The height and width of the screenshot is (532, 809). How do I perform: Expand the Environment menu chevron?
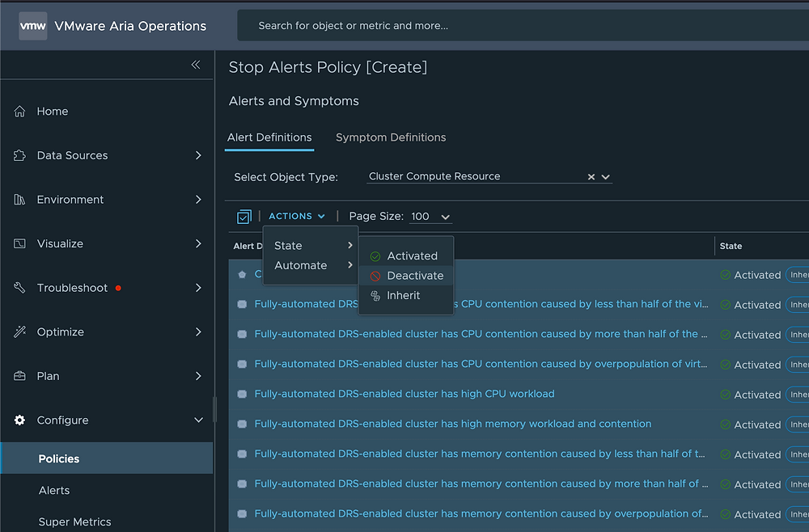pos(198,200)
